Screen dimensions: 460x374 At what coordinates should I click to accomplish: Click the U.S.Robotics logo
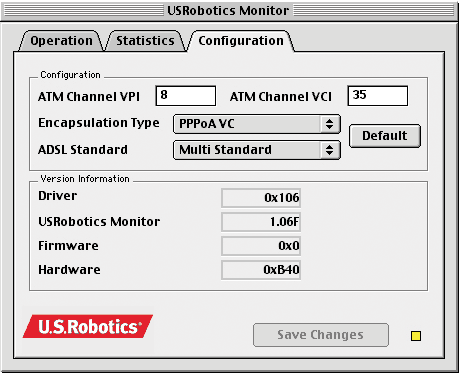pyautogui.click(x=88, y=326)
